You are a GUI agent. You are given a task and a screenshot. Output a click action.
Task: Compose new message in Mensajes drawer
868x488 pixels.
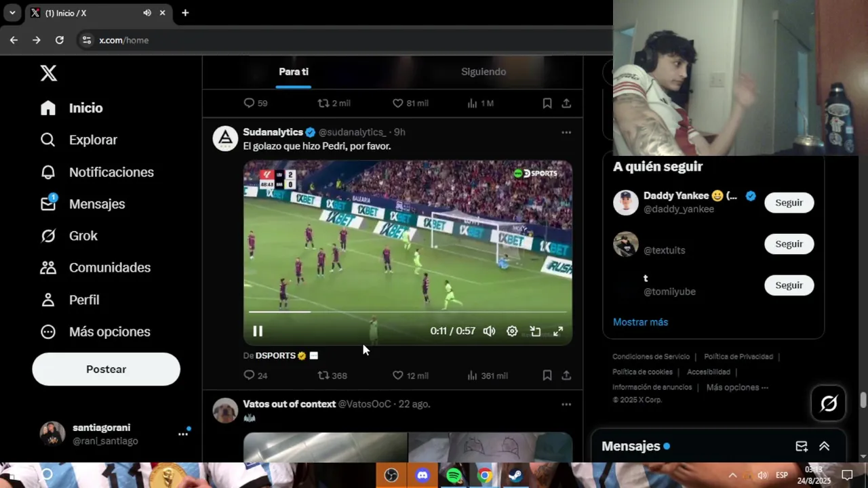pos(802,446)
